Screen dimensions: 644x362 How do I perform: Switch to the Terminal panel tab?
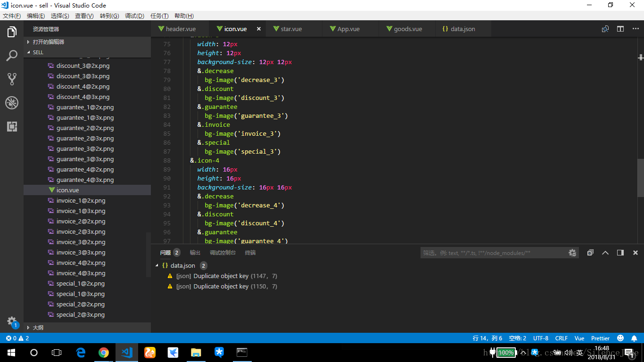click(x=250, y=253)
